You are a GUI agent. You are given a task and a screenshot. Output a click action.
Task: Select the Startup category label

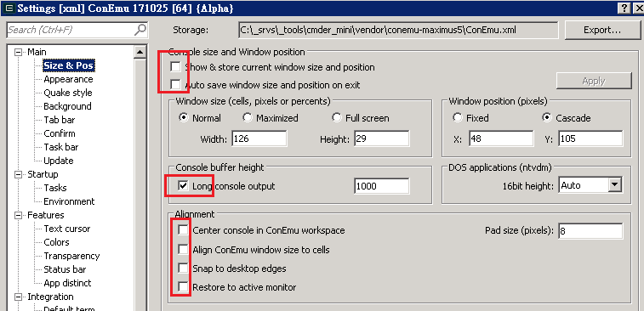click(x=43, y=174)
